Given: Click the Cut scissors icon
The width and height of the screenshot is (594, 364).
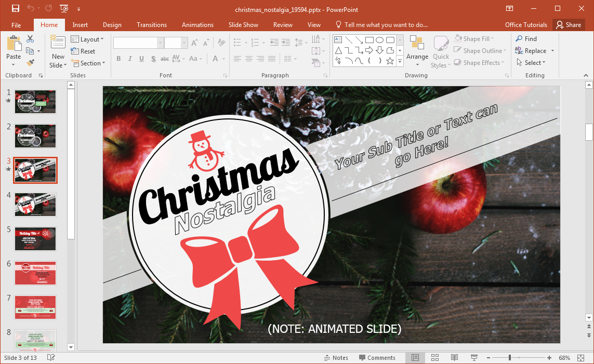Looking at the screenshot, I should click(30, 39).
